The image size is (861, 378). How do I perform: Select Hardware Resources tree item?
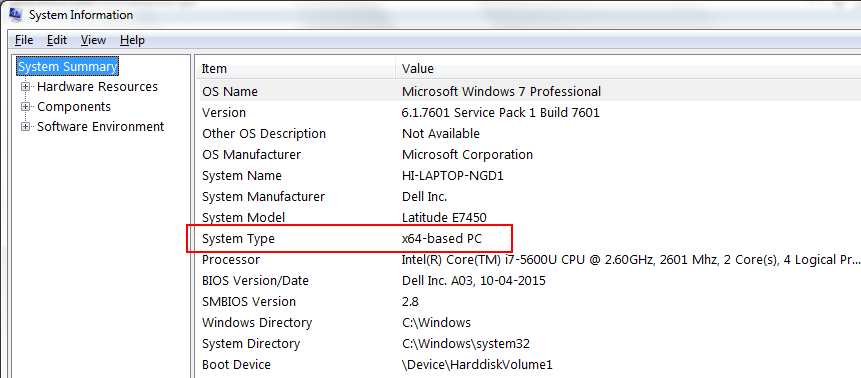[97, 87]
